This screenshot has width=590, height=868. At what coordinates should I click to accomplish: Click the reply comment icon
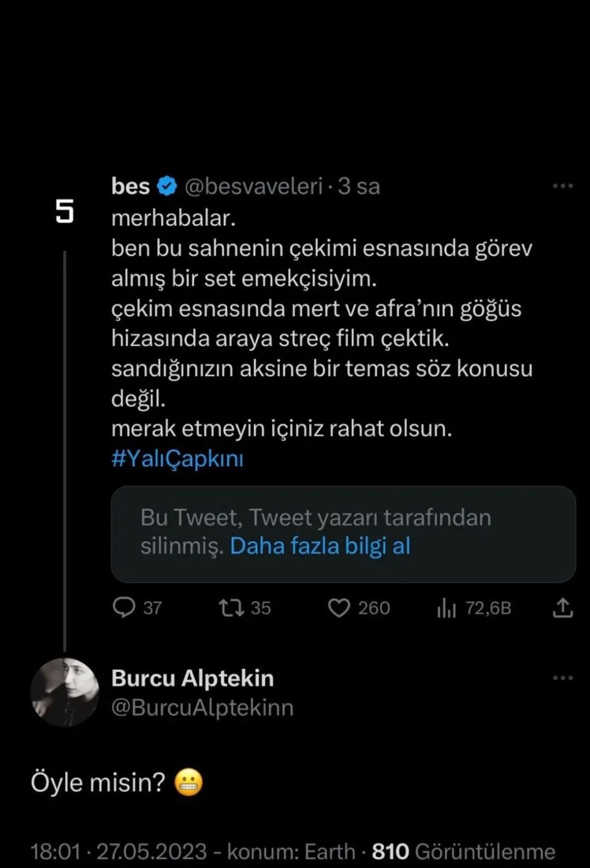124,607
